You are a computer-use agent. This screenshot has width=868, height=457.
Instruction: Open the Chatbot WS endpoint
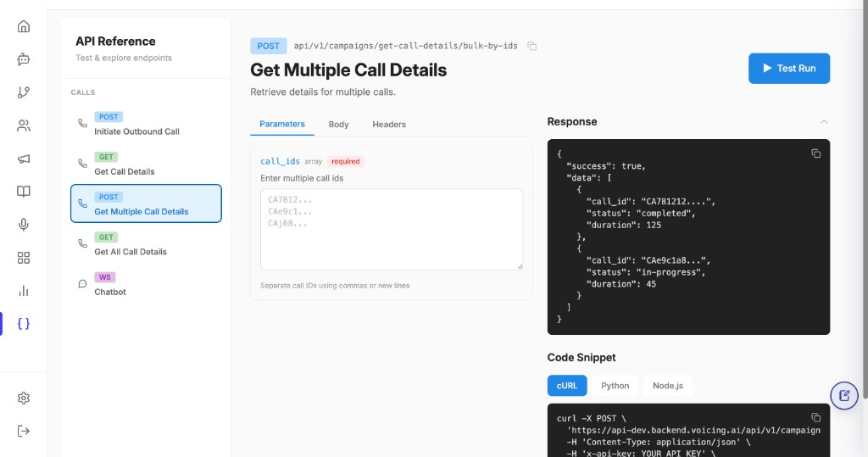tap(146, 284)
